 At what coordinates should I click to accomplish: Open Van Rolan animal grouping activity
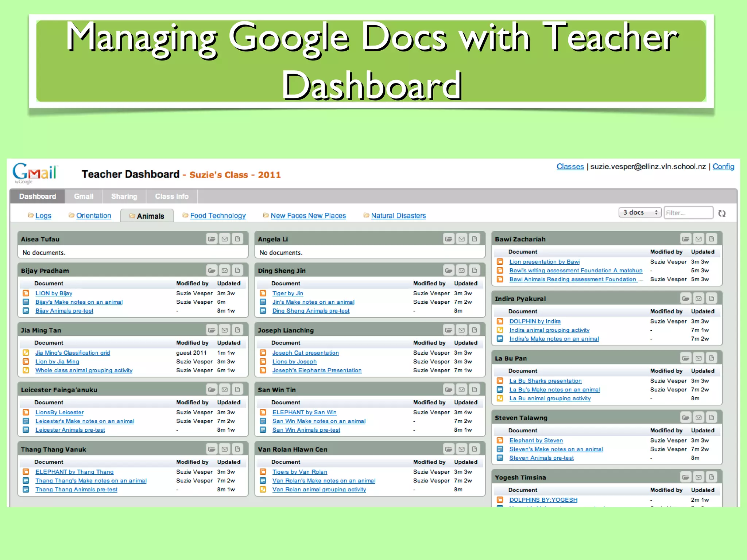pyautogui.click(x=319, y=489)
